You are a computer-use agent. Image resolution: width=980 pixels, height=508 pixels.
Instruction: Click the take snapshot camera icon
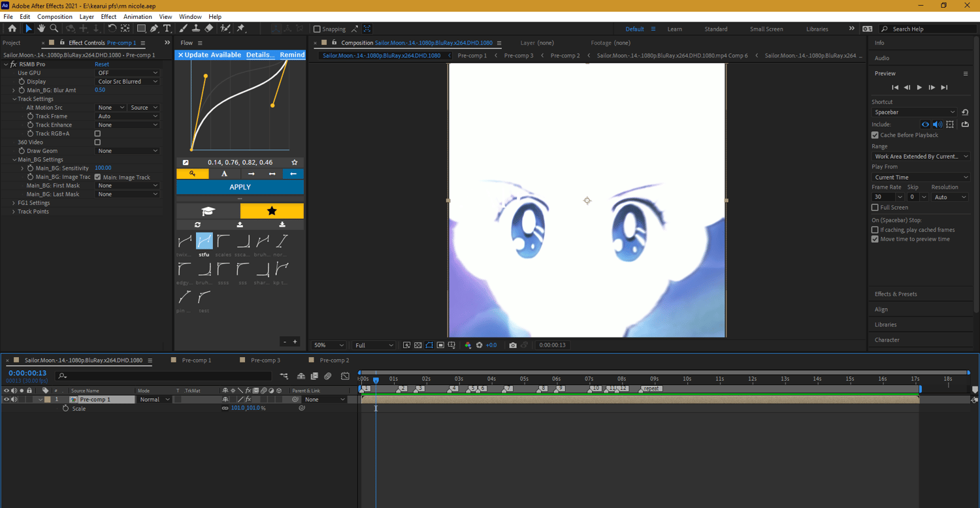pyautogui.click(x=513, y=345)
